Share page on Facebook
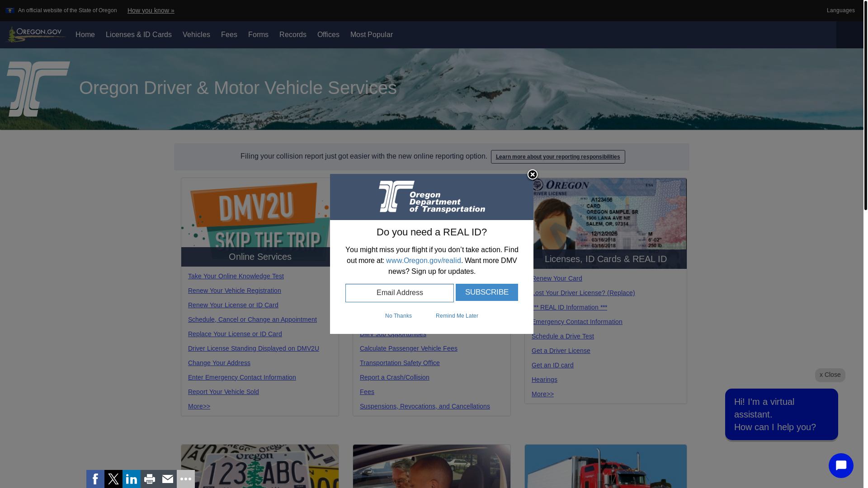This screenshot has height=488, width=868. coord(95,479)
